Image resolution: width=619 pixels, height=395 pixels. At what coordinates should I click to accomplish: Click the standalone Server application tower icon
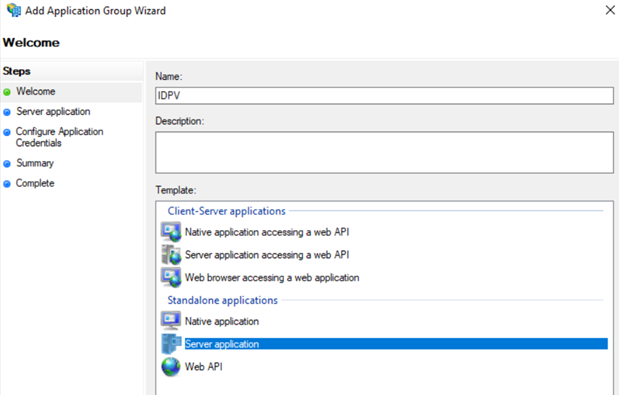coord(171,344)
